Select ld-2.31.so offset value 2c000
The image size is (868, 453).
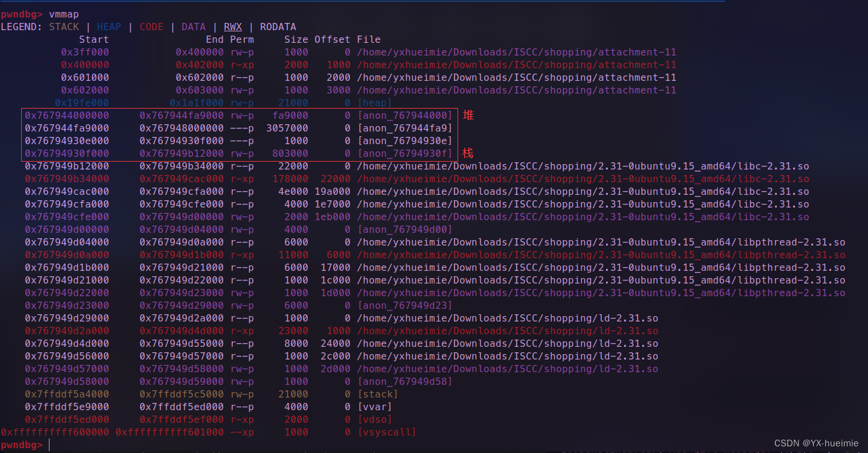(336, 356)
